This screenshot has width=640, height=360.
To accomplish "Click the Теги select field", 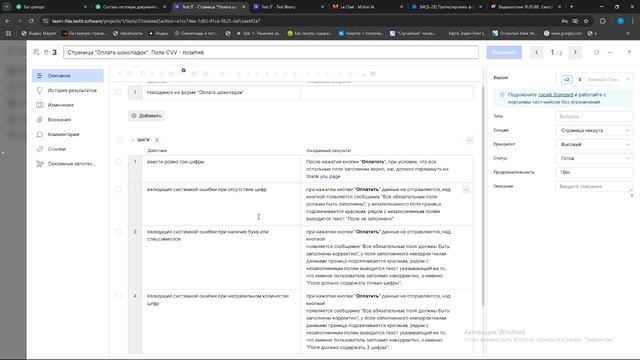I will click(x=594, y=116).
